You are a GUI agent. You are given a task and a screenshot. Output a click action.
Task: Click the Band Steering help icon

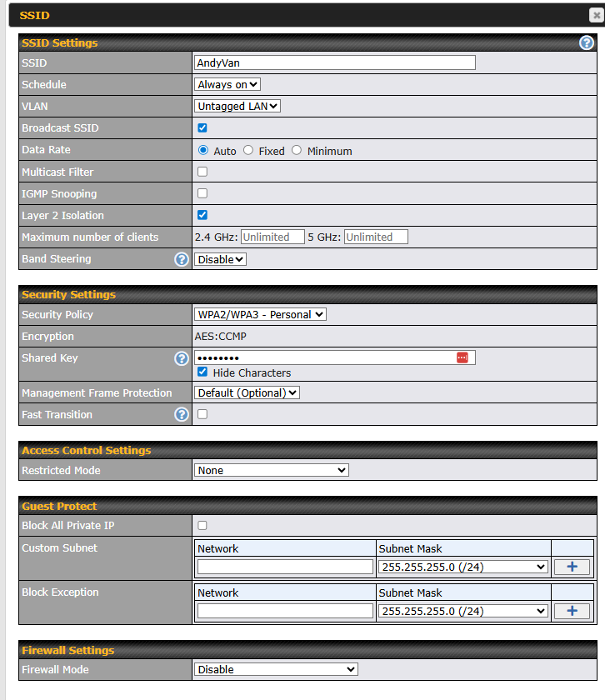(181, 259)
